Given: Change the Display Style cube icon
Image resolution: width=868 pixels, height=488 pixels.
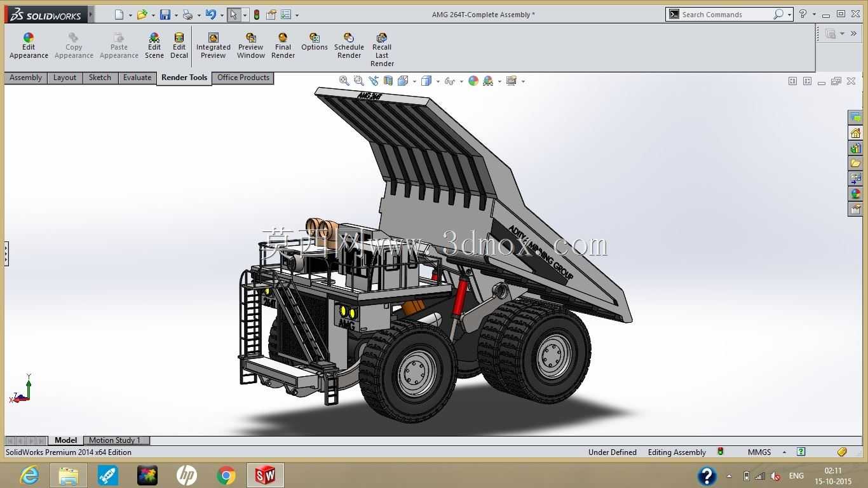Looking at the screenshot, I should click(x=426, y=81).
